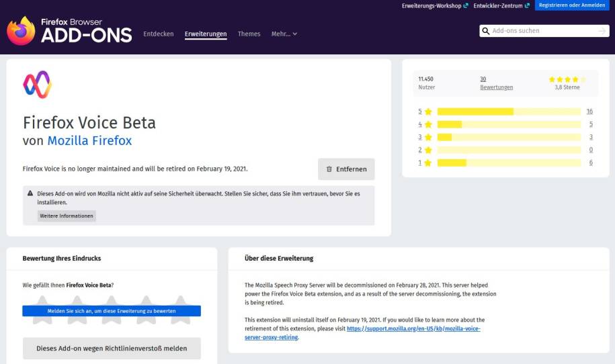Click the star icon in the 5-star row
615x364 pixels.
pos(428,111)
